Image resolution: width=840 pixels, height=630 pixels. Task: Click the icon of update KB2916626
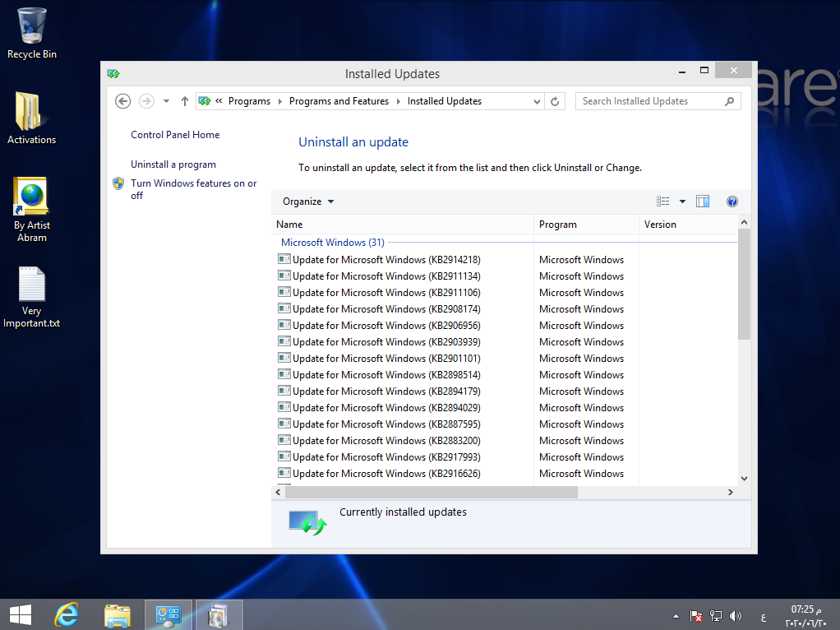pyautogui.click(x=284, y=473)
